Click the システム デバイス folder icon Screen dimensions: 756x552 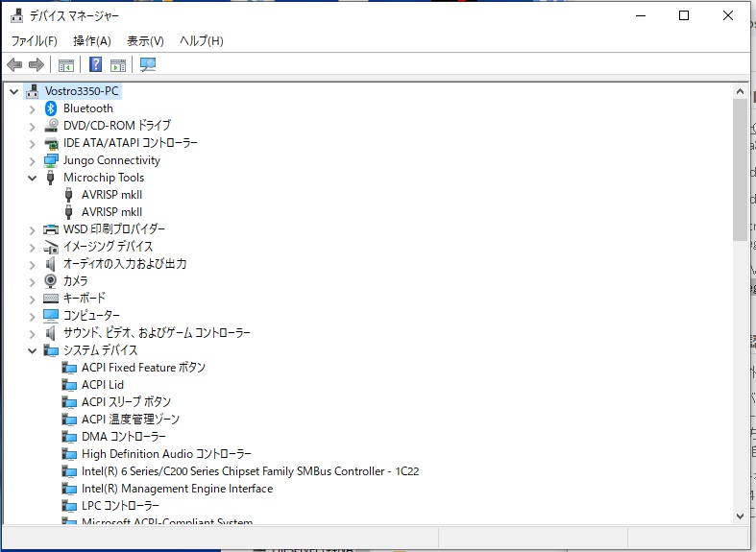click(x=51, y=350)
